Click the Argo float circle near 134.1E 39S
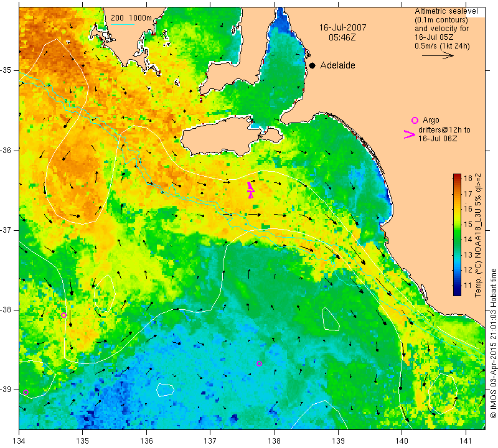Viewport: 498px width, 448px height. [26, 393]
